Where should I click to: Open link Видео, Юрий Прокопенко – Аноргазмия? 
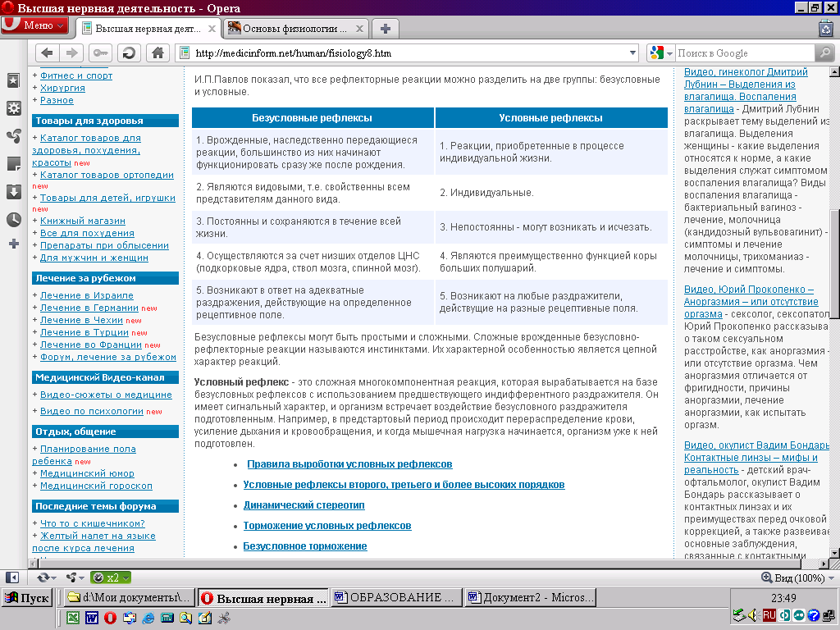[751, 302]
